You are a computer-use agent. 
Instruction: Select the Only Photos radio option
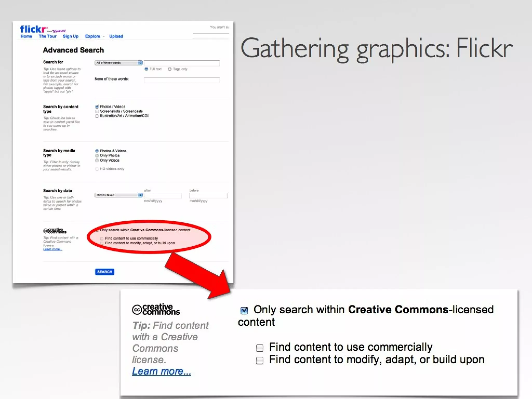point(97,156)
